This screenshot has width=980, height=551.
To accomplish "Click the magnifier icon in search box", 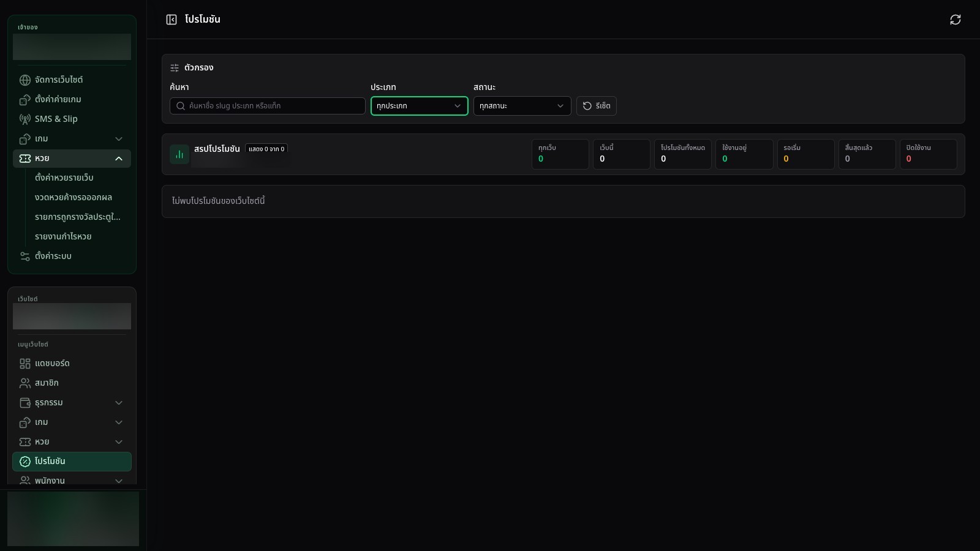I will click(x=181, y=106).
